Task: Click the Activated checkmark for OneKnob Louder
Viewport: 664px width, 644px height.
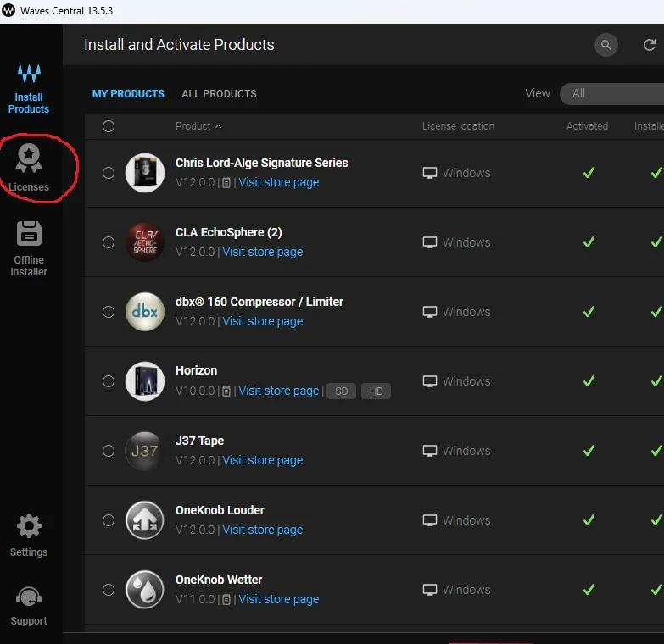Action: (x=589, y=520)
